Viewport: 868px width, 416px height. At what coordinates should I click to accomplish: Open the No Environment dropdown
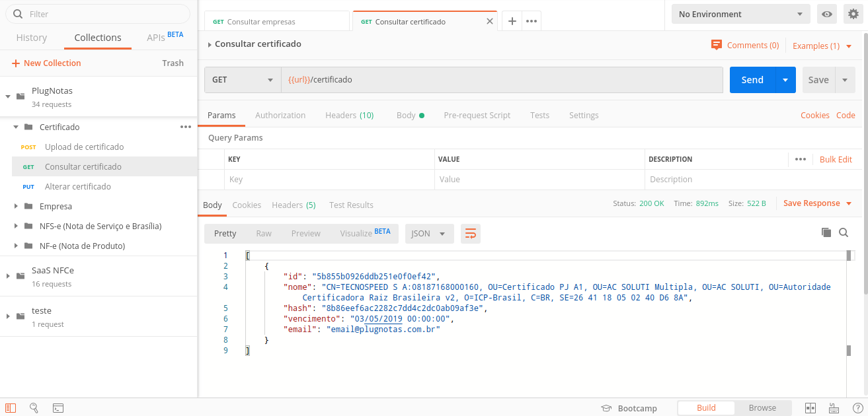click(x=740, y=14)
